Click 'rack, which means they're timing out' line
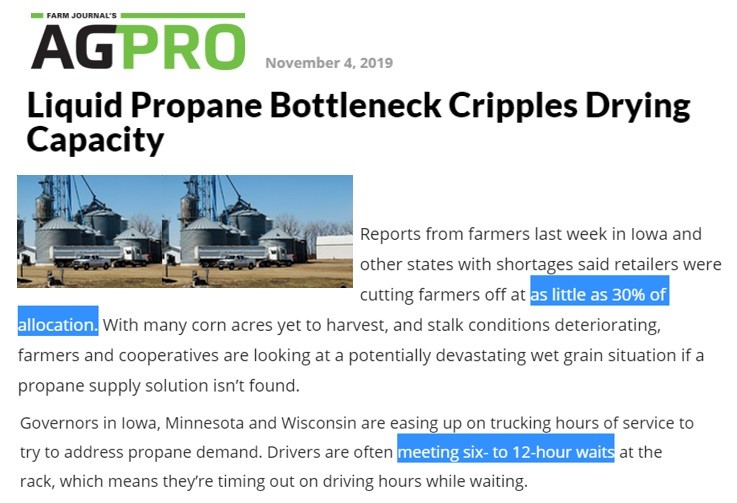 pos(274,481)
